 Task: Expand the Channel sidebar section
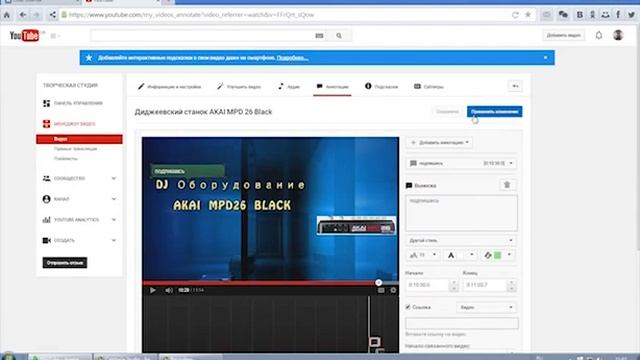pos(79,199)
